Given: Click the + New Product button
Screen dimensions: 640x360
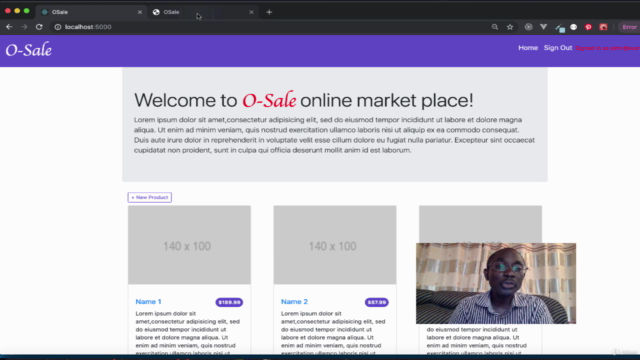Looking at the screenshot, I should coord(150,197).
